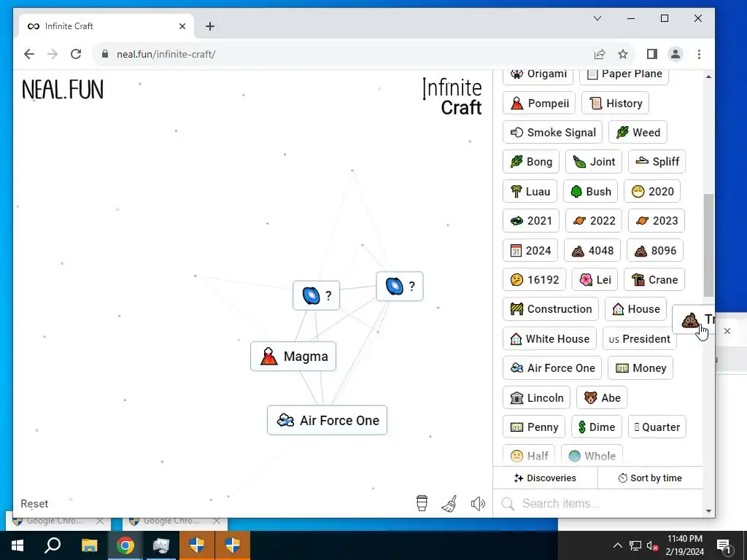Choose the Penny item
Screen dimensions: 747x560
pos(533,427)
